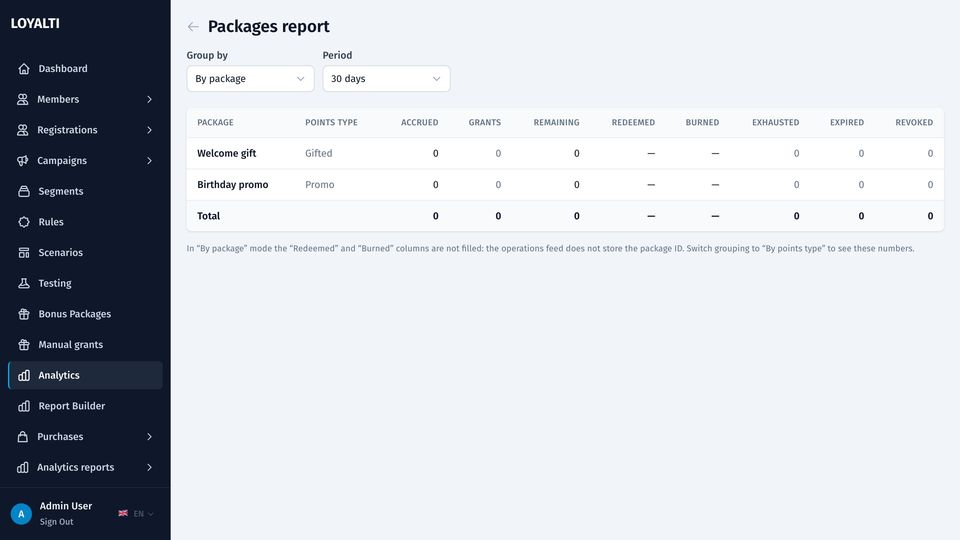
Task: Click the Sign Out link
Action: click(56, 522)
